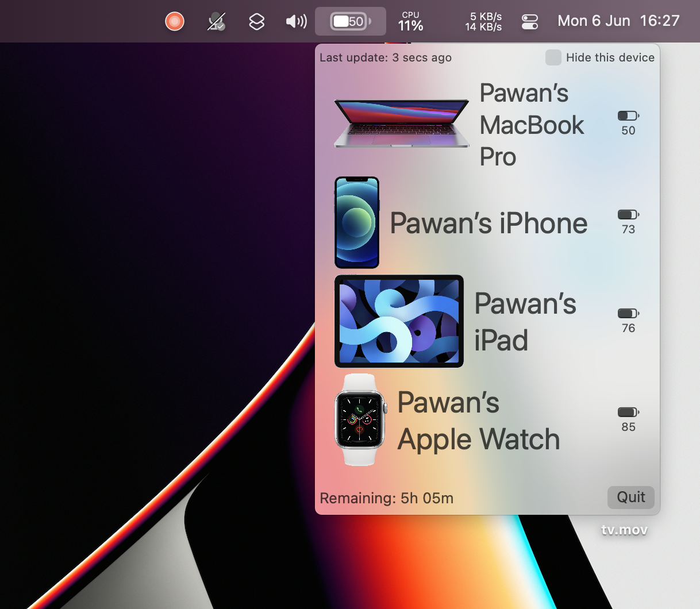The image size is (700, 609).
Task: Click the red screen recording menu bar icon
Action: 175,21
